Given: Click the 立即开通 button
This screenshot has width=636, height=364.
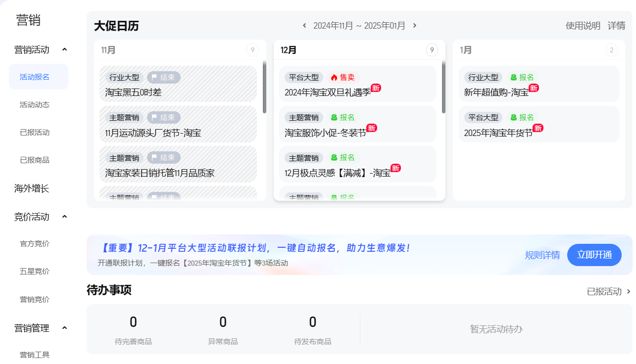Looking at the screenshot, I should click(x=594, y=255).
